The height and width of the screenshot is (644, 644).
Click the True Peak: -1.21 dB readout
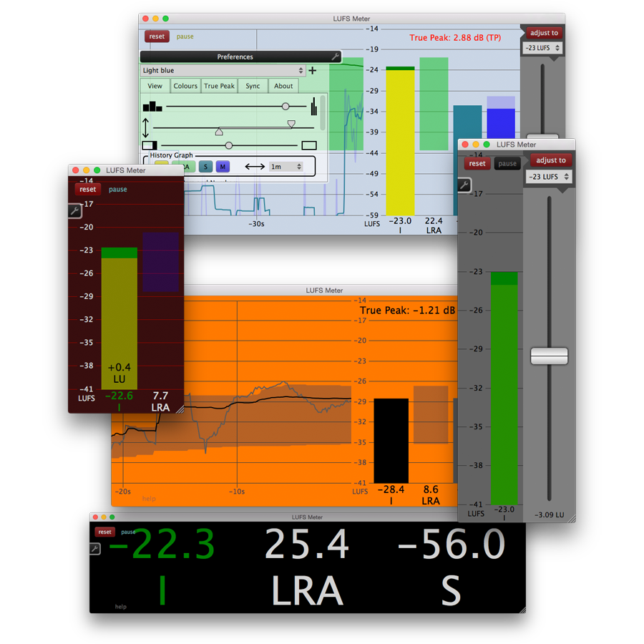(x=407, y=311)
